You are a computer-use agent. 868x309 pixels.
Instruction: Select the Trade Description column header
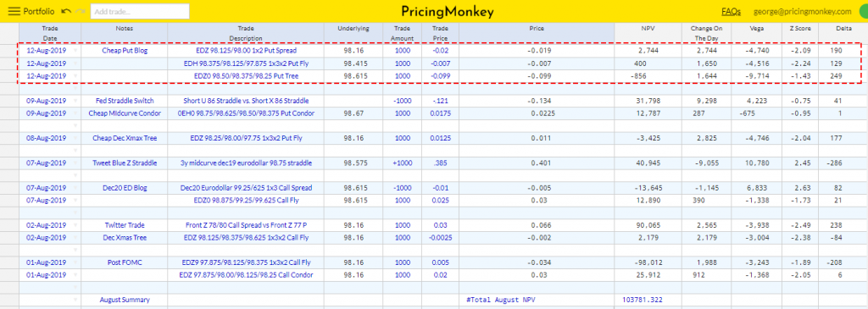pos(246,33)
